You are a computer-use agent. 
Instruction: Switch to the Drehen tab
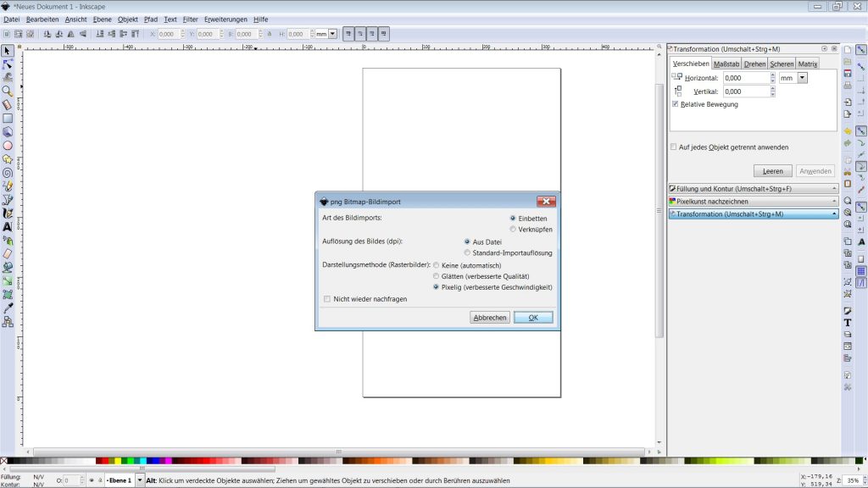tap(754, 64)
